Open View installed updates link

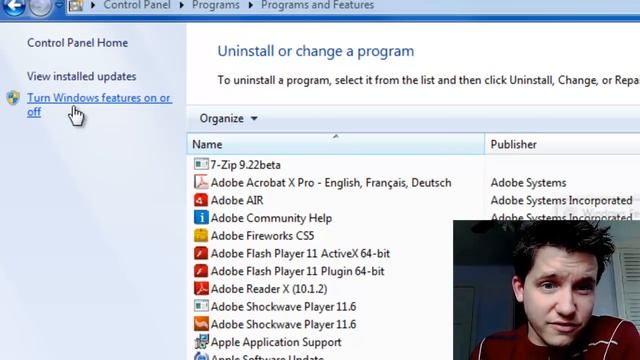point(82,76)
